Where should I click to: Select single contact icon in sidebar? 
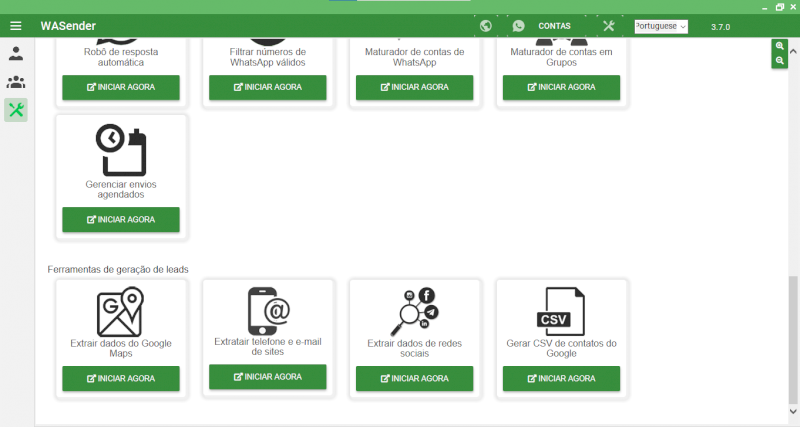pyautogui.click(x=16, y=54)
